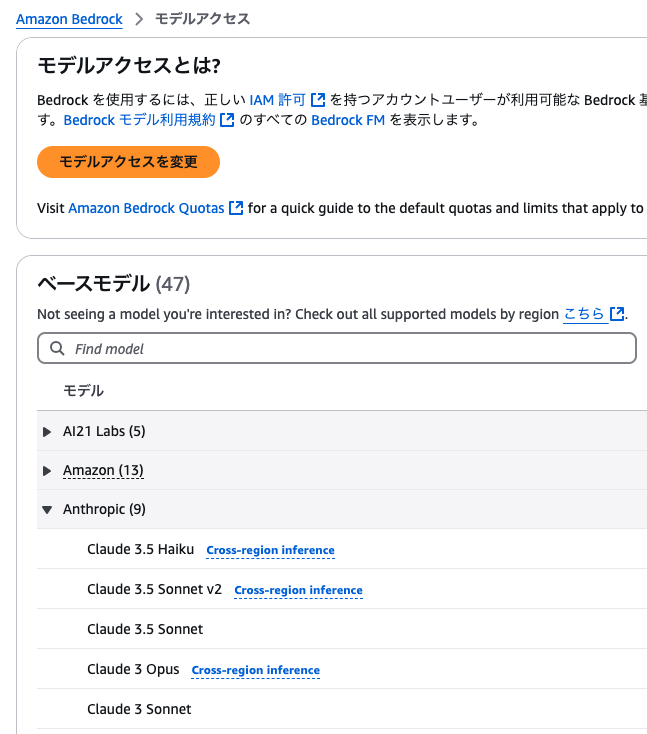Viewport: 647px width, 734px height.
Task: Open the Bedrock モデル利用規約 link
Action: pyautogui.click(x=139, y=120)
